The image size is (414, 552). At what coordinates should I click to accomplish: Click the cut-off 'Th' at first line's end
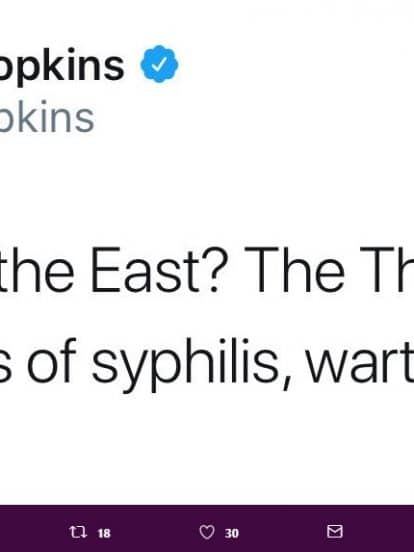(387, 270)
